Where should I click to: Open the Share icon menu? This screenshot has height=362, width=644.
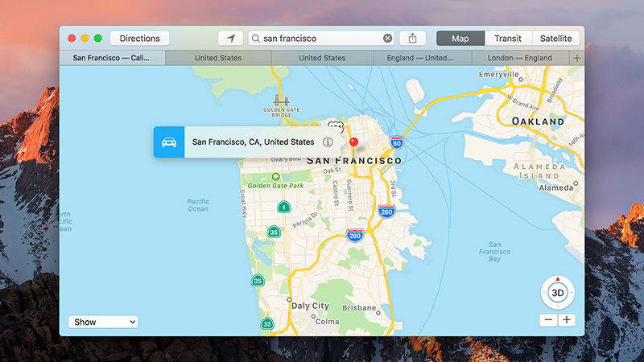point(412,39)
